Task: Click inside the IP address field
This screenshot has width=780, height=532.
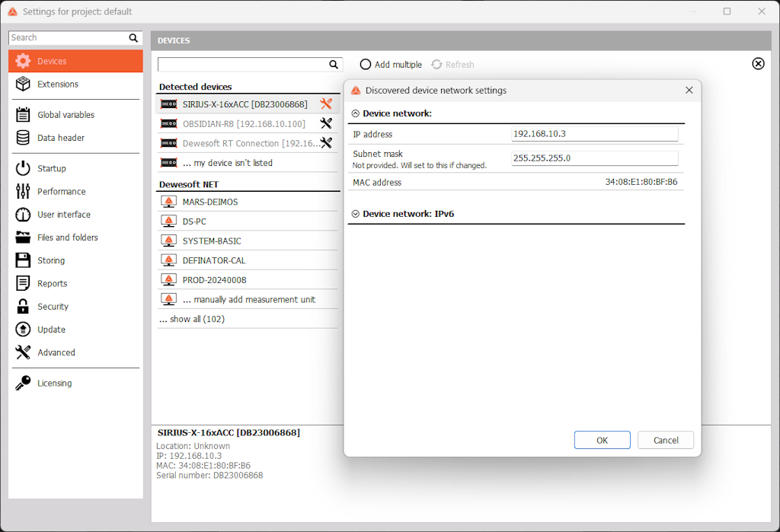Action: 594,133
